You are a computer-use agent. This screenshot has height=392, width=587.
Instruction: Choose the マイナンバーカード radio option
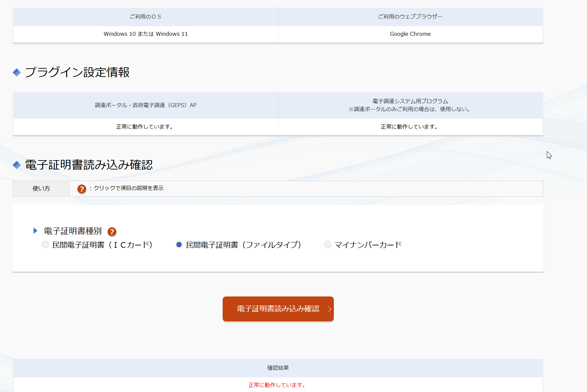click(328, 244)
